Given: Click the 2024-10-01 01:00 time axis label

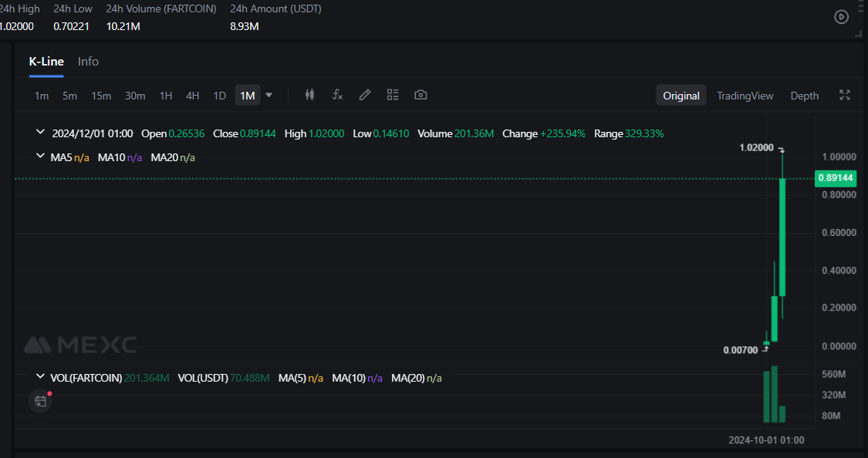Looking at the screenshot, I should click(766, 440).
